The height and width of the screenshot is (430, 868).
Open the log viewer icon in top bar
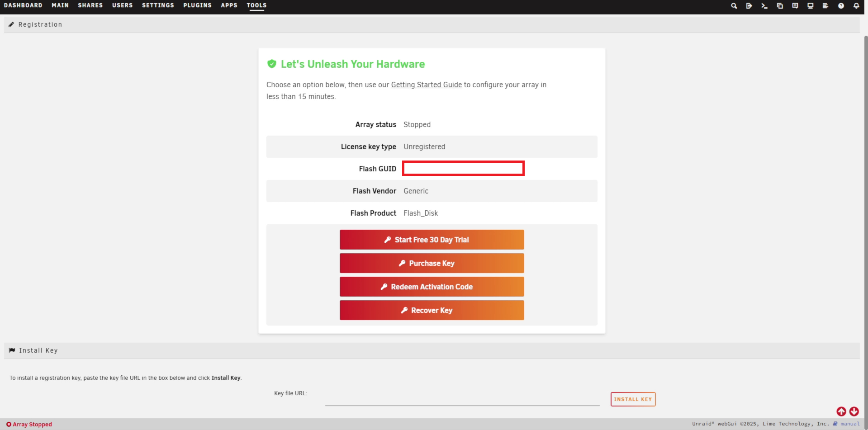(x=825, y=6)
